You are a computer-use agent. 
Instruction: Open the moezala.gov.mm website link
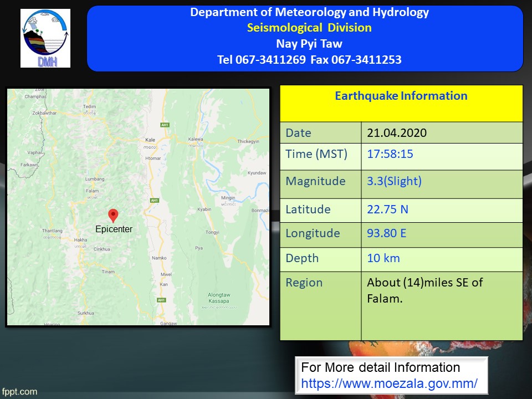[389, 383]
